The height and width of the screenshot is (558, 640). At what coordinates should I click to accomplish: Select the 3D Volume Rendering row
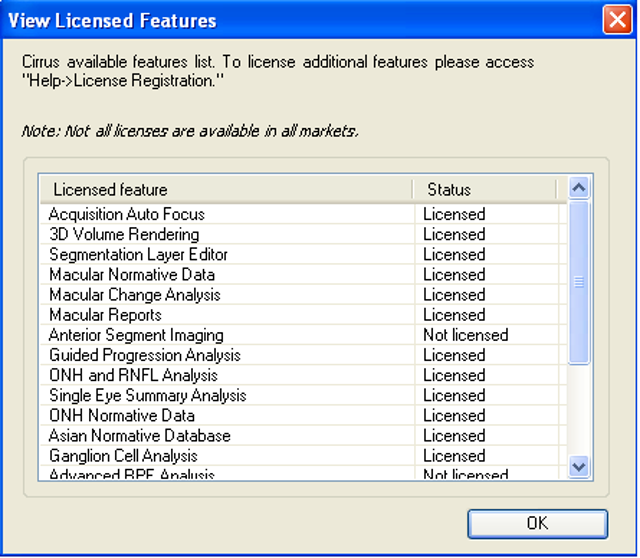[303, 234]
